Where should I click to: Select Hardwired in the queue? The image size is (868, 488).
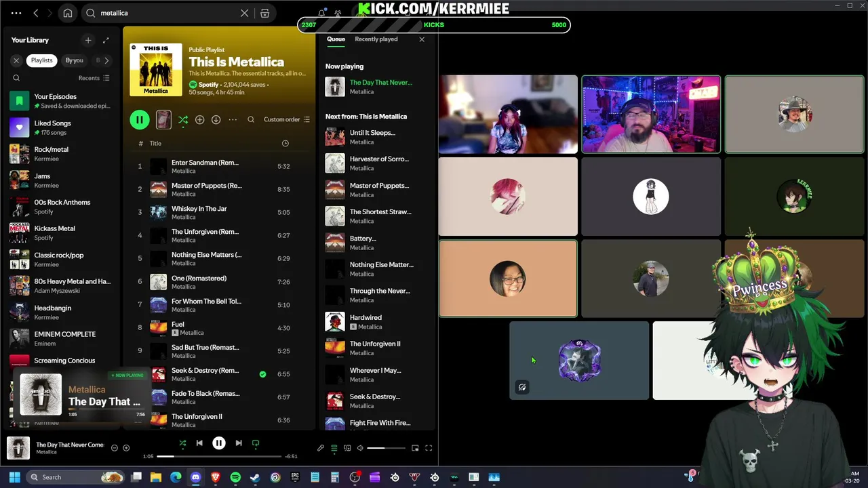(x=376, y=321)
